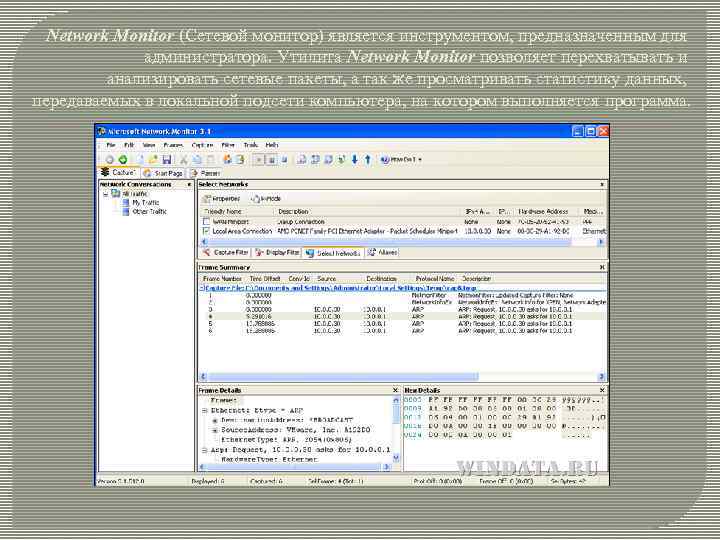Open the Capture Filter tab

coord(226,252)
